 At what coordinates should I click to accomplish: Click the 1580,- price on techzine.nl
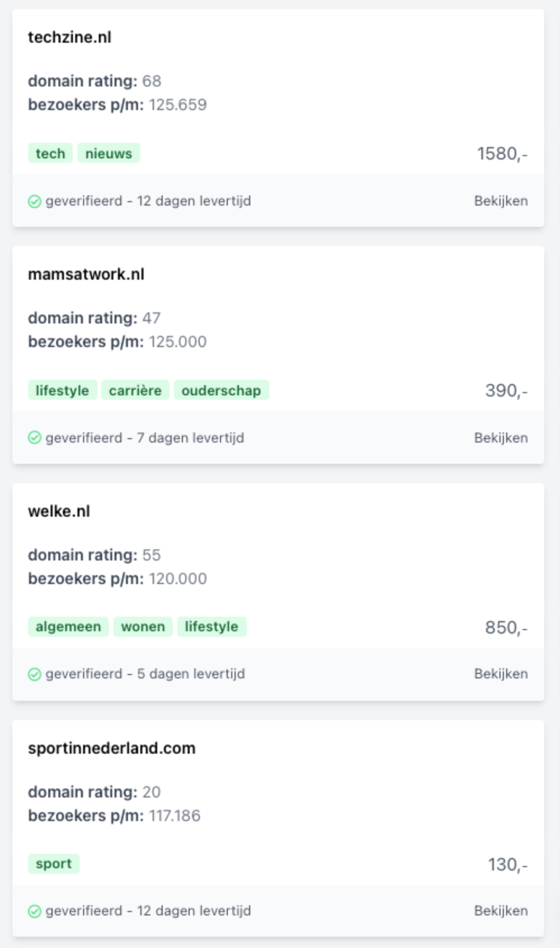tap(502, 153)
